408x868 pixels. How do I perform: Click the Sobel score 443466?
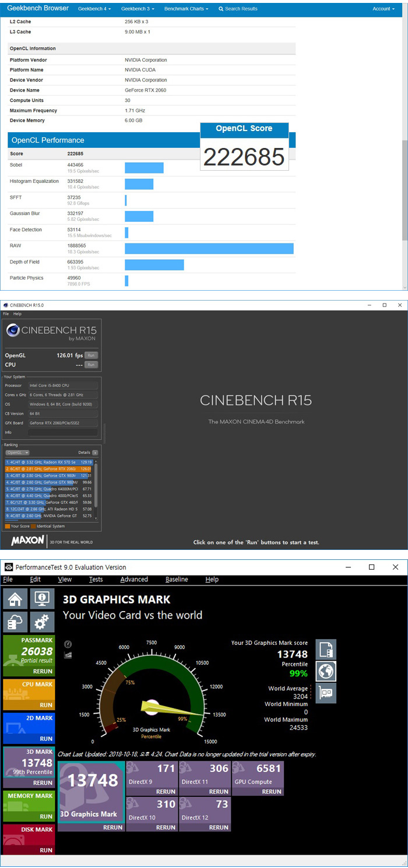(76, 165)
